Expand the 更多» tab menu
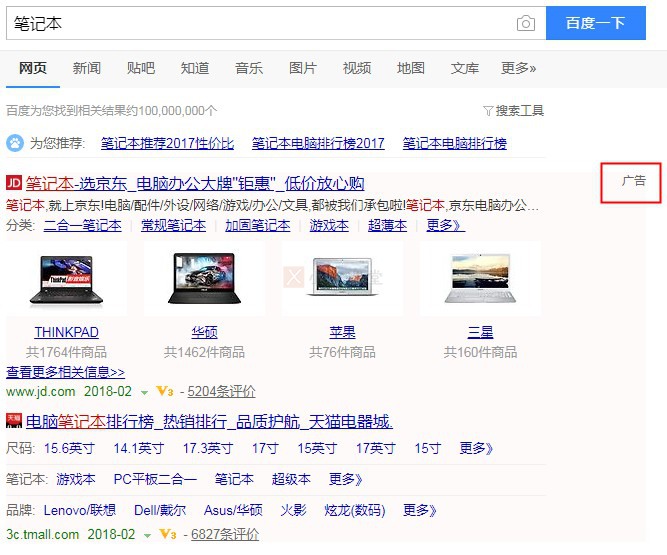The image size is (667, 555). pyautogui.click(x=519, y=68)
